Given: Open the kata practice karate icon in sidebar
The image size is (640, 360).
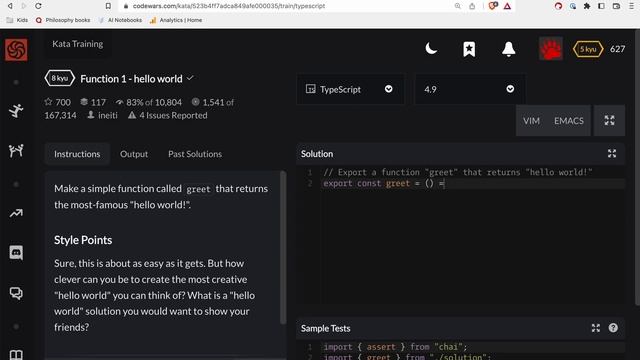Looking at the screenshot, I should point(16,111).
